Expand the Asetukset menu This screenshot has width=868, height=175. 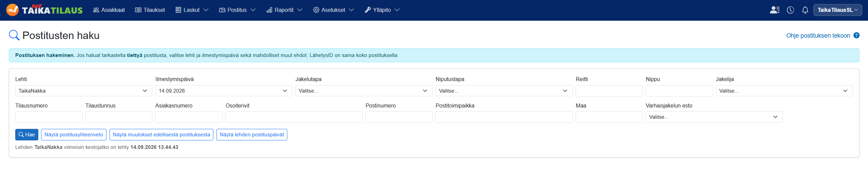coord(333,10)
